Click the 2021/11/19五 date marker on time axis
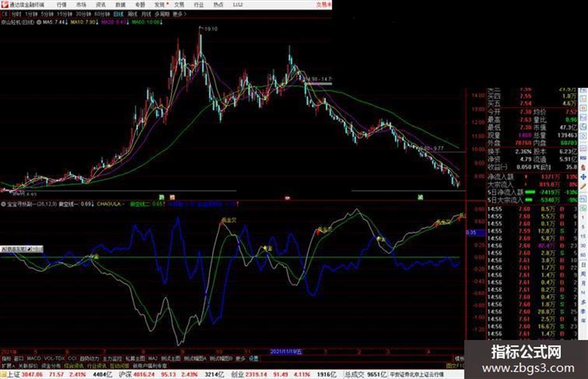This screenshot has width=588, height=379. tap(286, 352)
